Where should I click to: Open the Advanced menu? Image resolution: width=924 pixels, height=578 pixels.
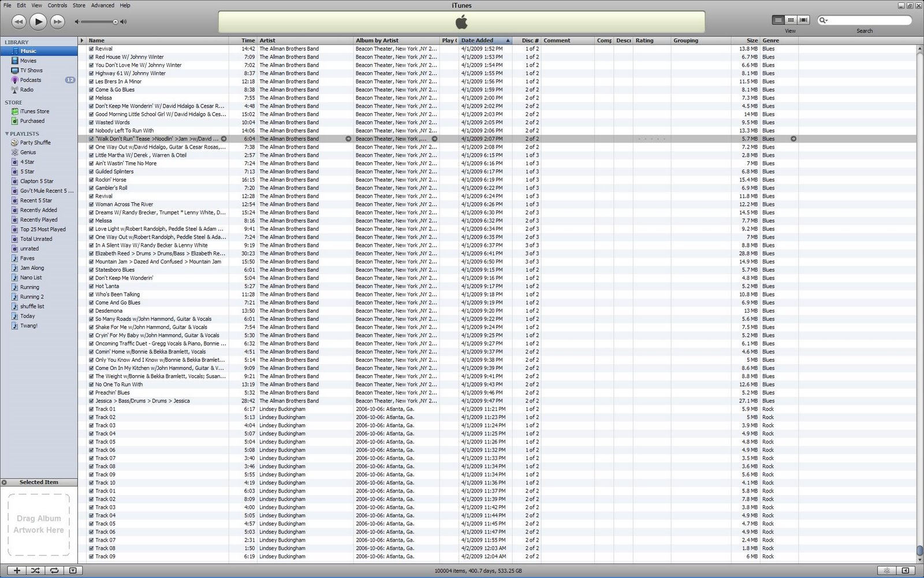pyautogui.click(x=103, y=5)
